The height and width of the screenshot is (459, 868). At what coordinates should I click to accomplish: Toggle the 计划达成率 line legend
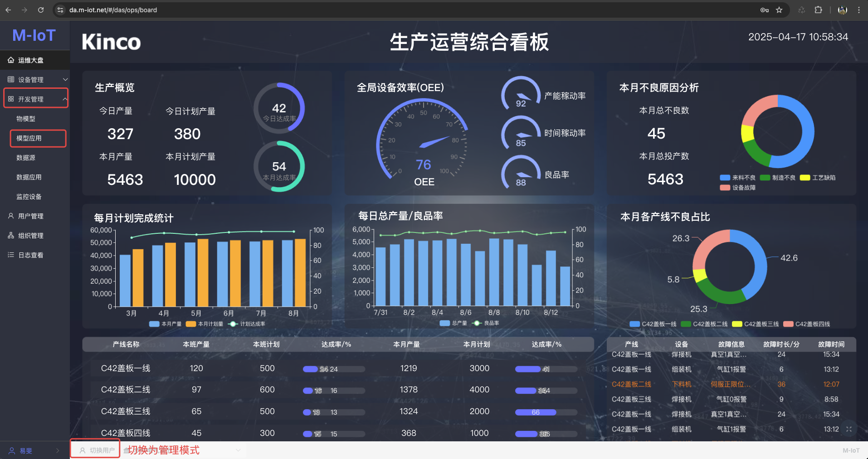[x=247, y=324]
